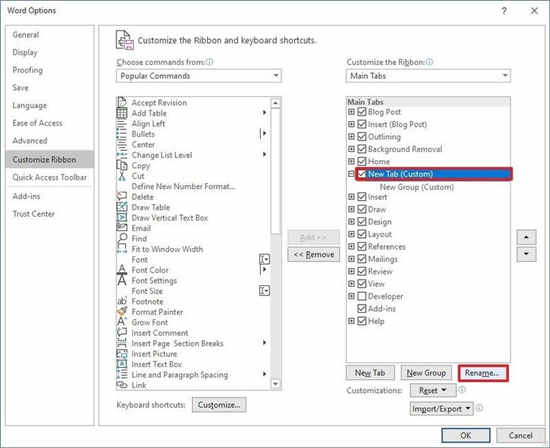This screenshot has height=448, width=550.
Task: Move selected tab up with arrow button
Action: [x=526, y=237]
